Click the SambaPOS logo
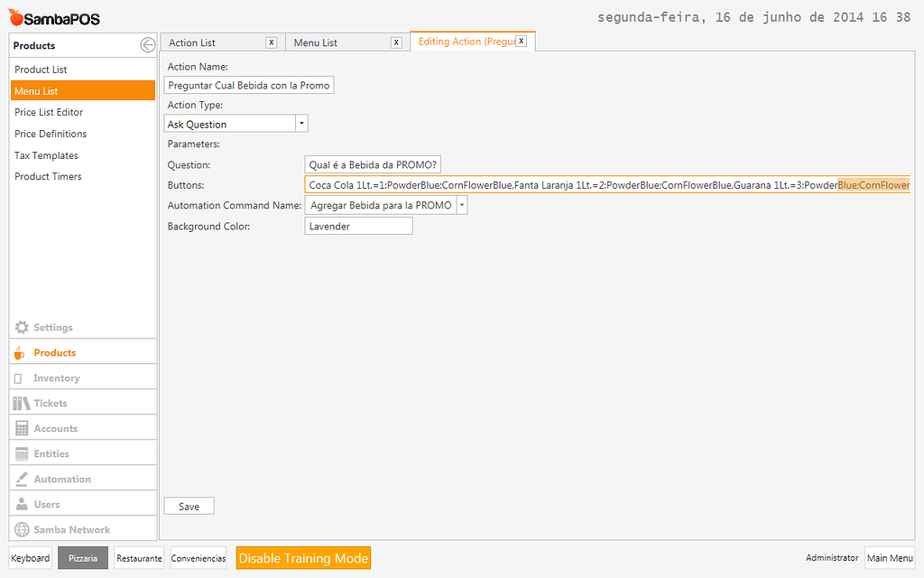The width and height of the screenshot is (924, 578). (52, 16)
